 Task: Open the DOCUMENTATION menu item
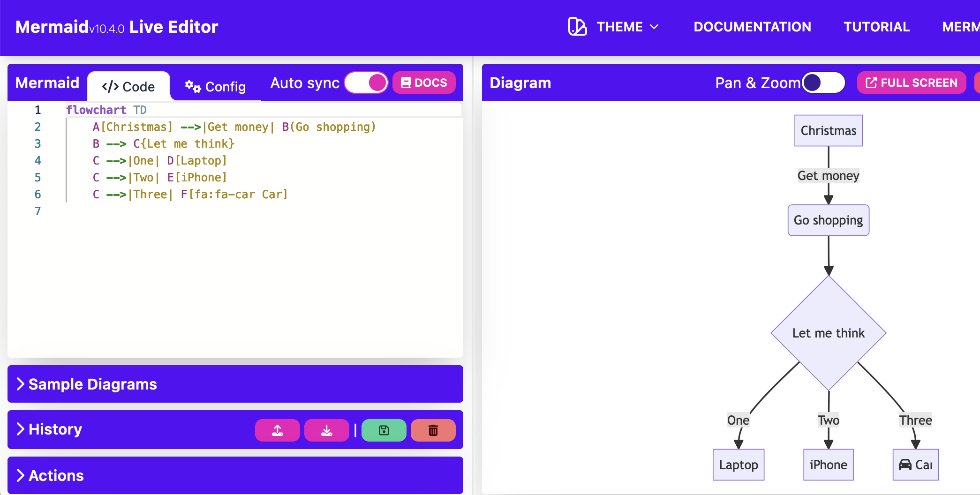pyautogui.click(x=752, y=27)
